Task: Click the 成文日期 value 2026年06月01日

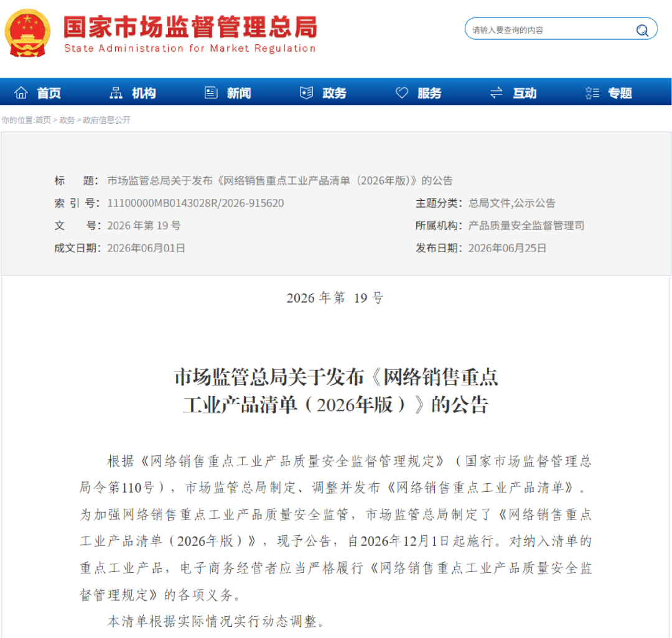Action: click(x=146, y=248)
